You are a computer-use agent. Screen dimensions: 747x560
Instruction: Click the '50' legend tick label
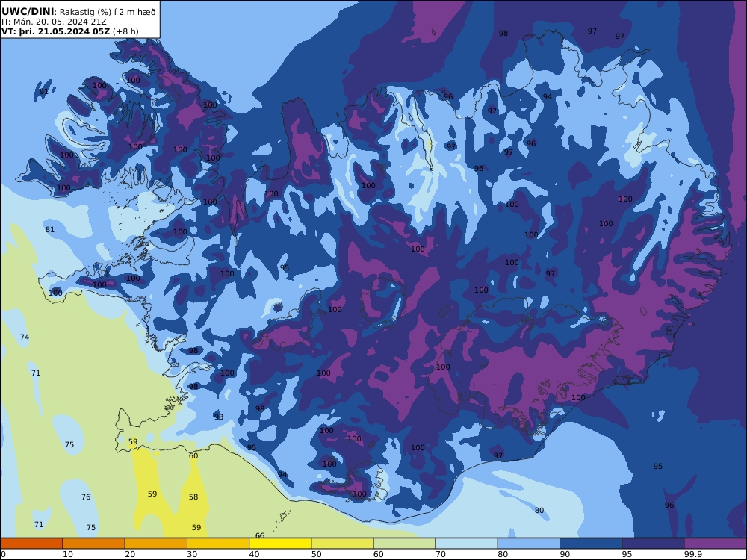click(x=316, y=554)
